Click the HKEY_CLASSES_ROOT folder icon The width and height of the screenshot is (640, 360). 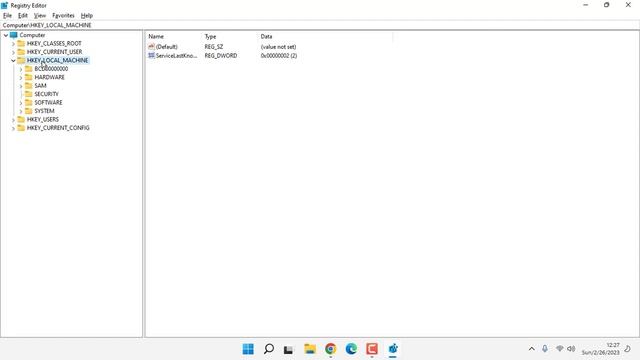[x=21, y=43]
